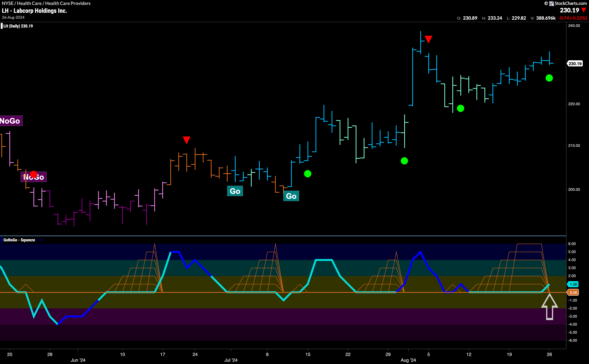Click the red down triangle near the early August peak
589x364 pixels.
tap(428, 39)
